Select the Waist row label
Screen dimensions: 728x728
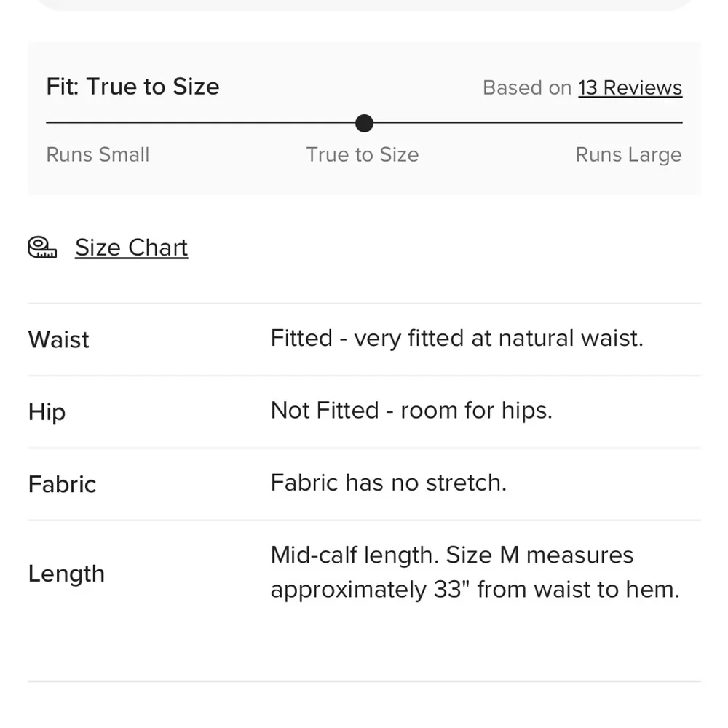[x=58, y=339]
